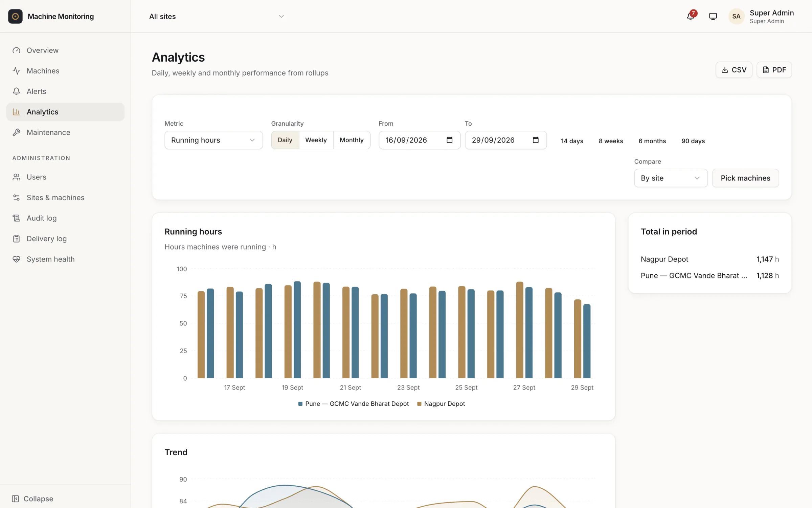Image resolution: width=812 pixels, height=508 pixels.
Task: Click the Pune — GCMC Vande Bharat total row
Action: click(x=710, y=276)
